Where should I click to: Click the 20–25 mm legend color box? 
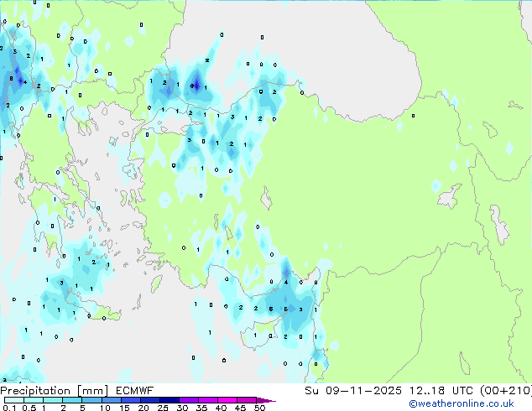149,400
